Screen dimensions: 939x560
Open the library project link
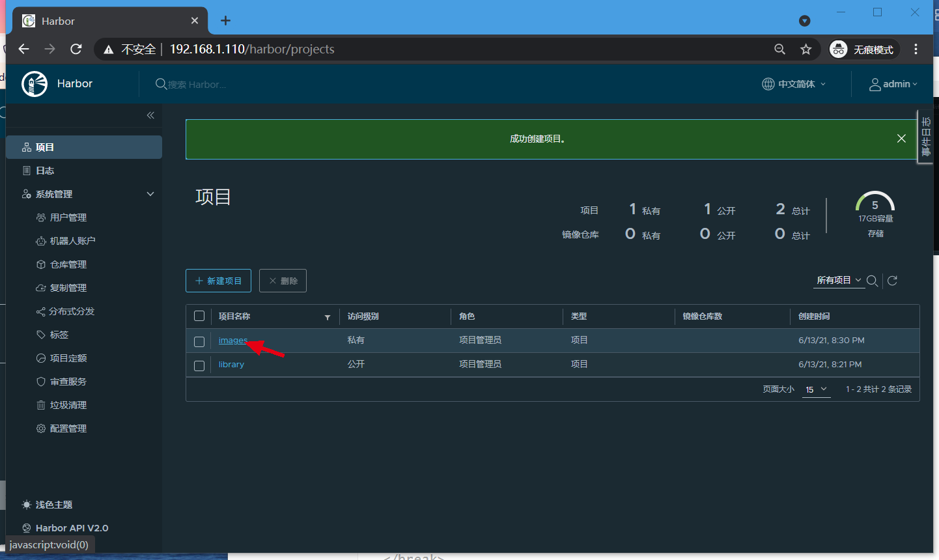click(x=231, y=365)
